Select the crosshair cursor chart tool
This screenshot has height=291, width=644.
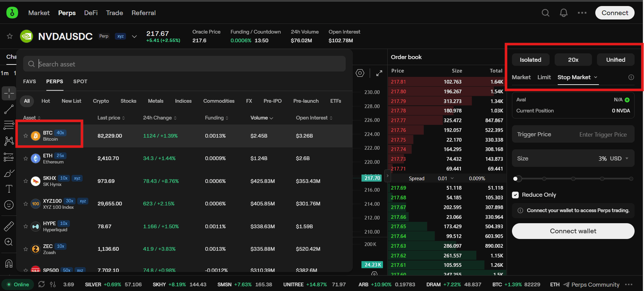(x=9, y=93)
